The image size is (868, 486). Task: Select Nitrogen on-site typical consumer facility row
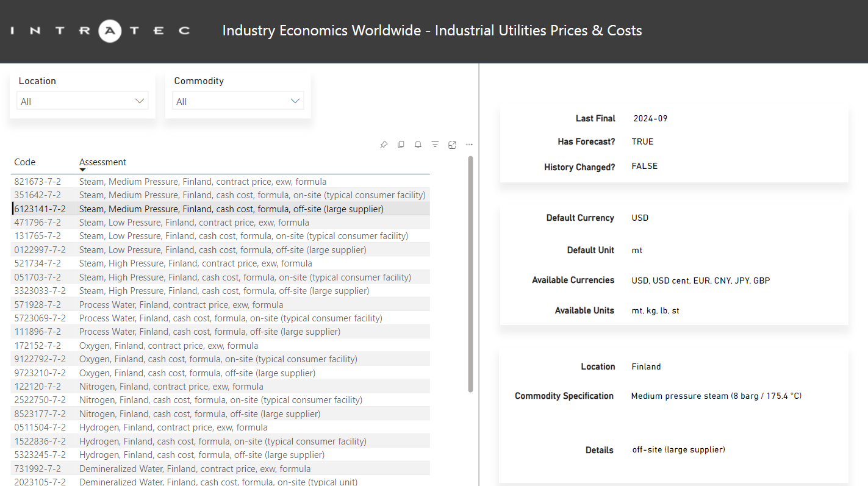[x=220, y=400]
